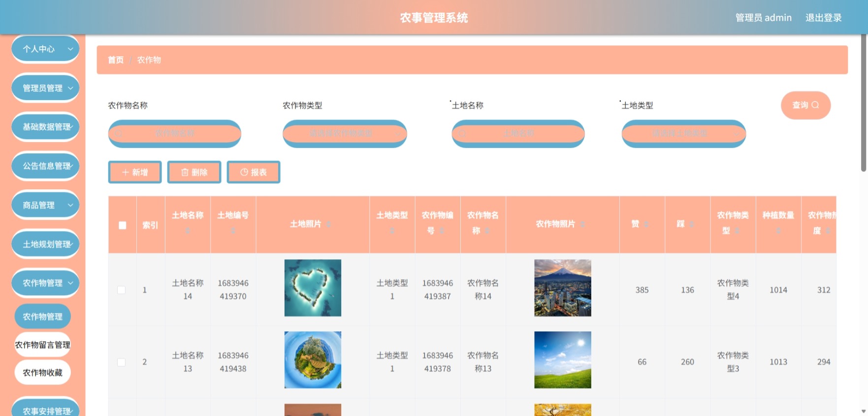Click the 农事管理系统 title
868x416 pixels.
434,18
